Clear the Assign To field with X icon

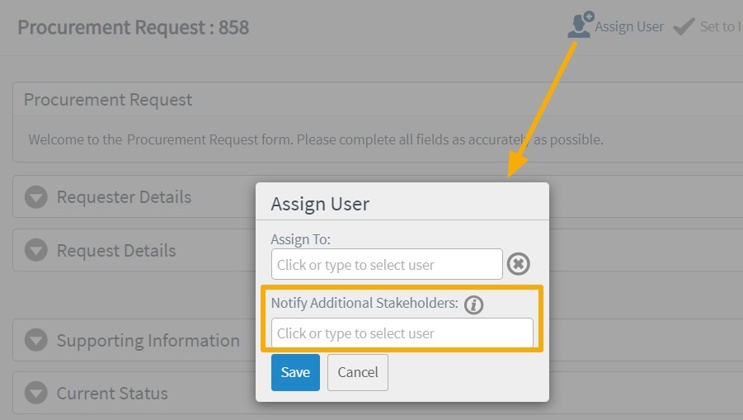tap(518, 264)
